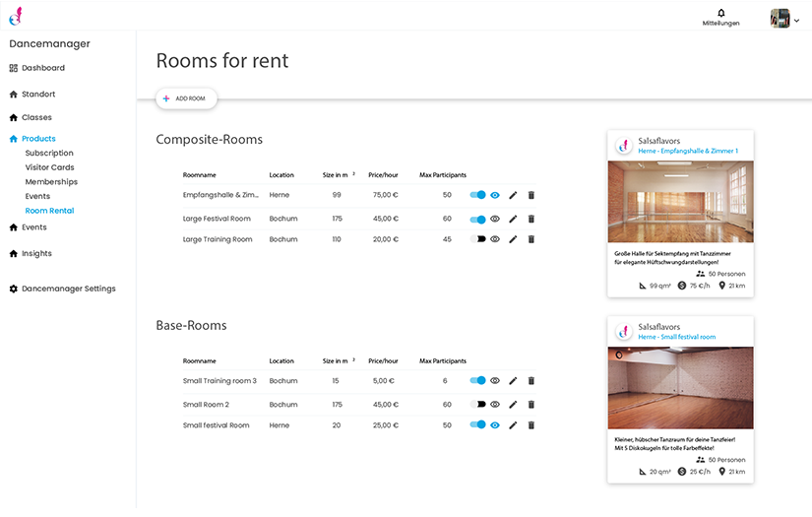The image size is (812, 517).
Task: Select Room Rental sub-item
Action: (x=50, y=211)
